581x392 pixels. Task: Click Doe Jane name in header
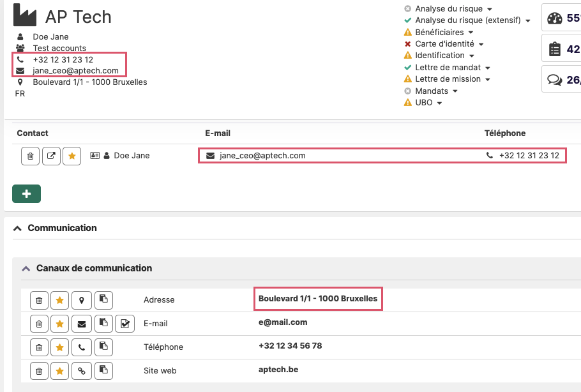tap(51, 36)
